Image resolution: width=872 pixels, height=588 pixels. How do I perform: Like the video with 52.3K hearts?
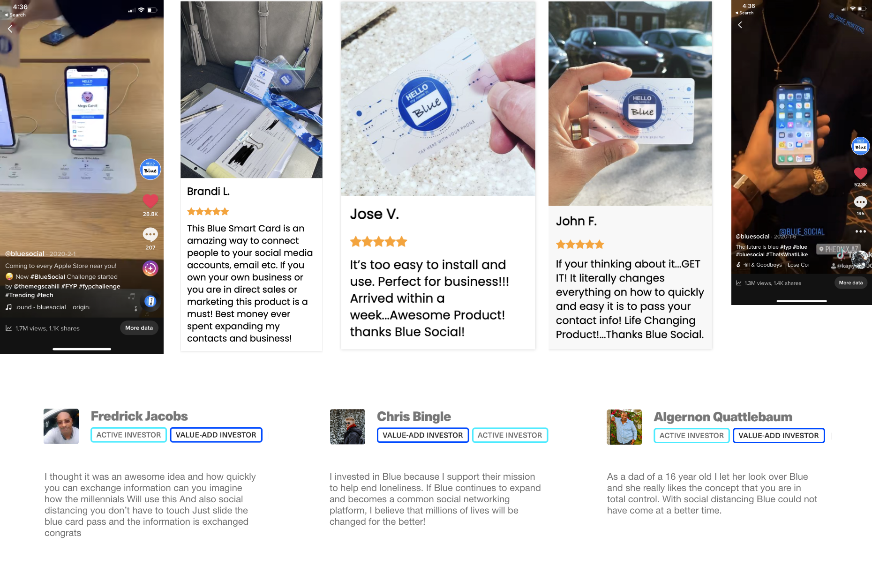(x=860, y=173)
